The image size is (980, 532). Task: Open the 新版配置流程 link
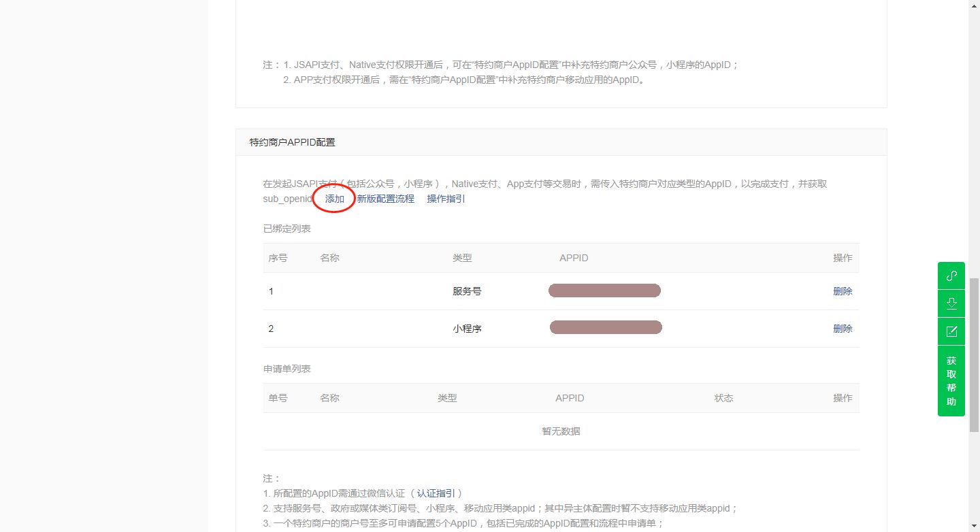coord(385,199)
